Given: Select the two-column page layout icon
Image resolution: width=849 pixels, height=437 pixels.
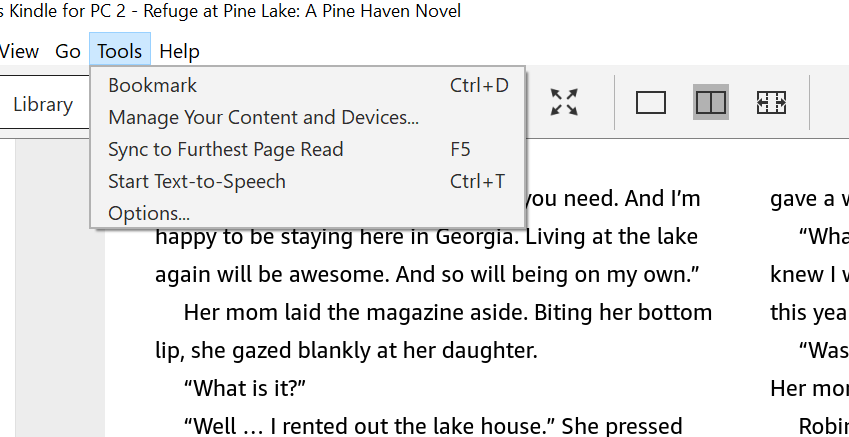Looking at the screenshot, I should click(711, 102).
